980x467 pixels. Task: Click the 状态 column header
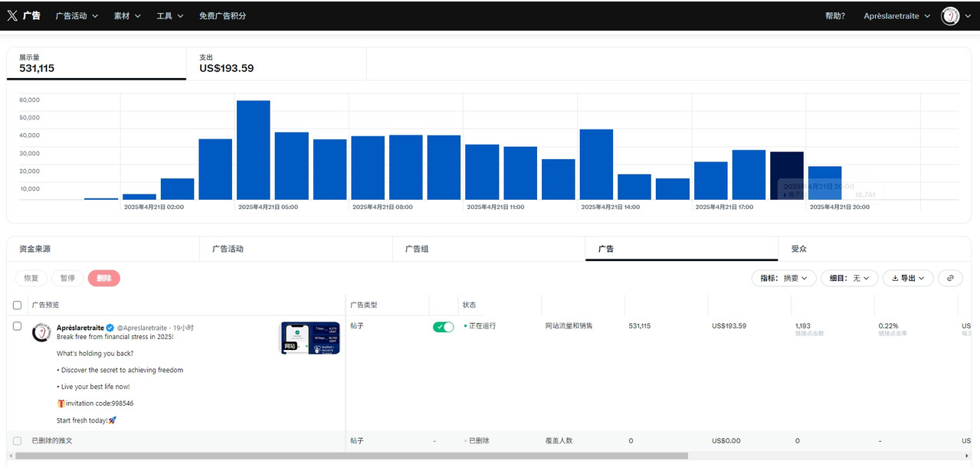469,305
